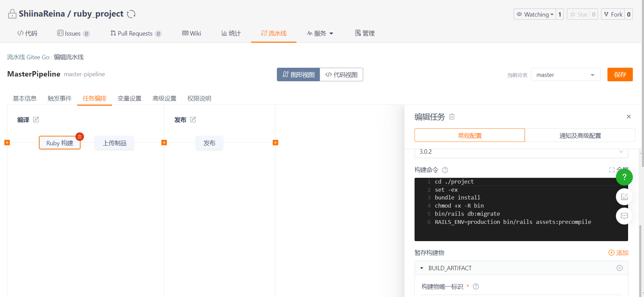Select the 发布 task node
The width and height of the screenshot is (644, 297).
point(209,143)
